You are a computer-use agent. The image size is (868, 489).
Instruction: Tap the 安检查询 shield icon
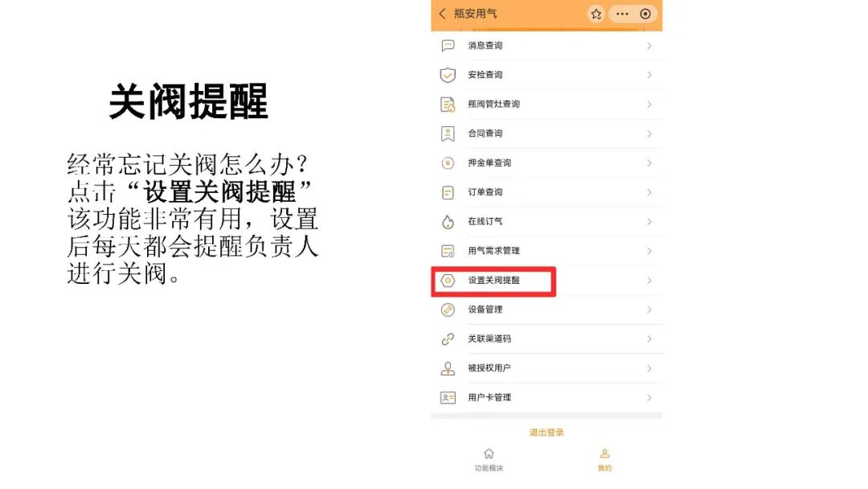[x=448, y=75]
